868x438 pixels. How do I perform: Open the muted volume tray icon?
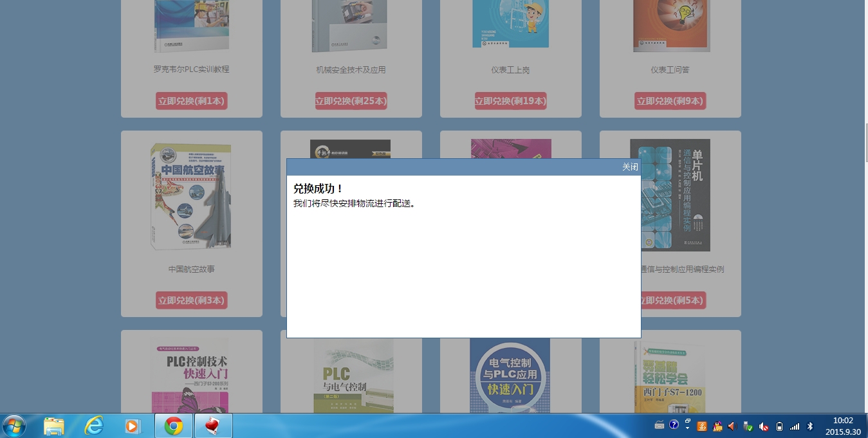(763, 426)
